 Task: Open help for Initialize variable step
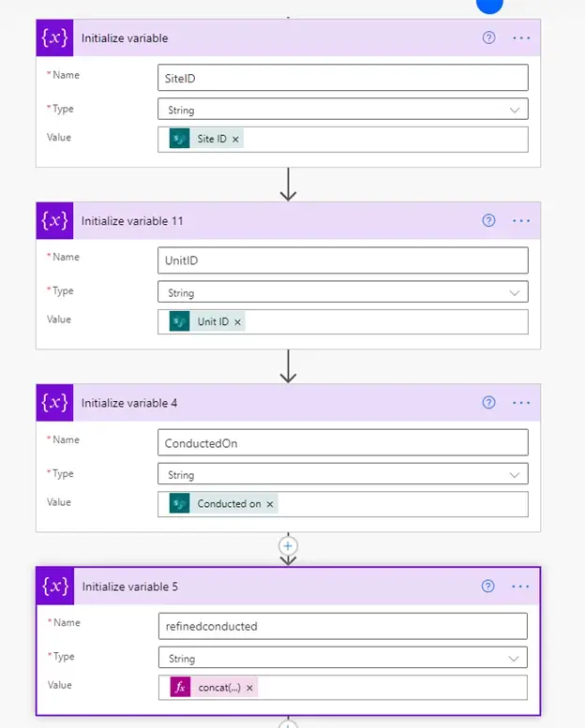pyautogui.click(x=488, y=37)
